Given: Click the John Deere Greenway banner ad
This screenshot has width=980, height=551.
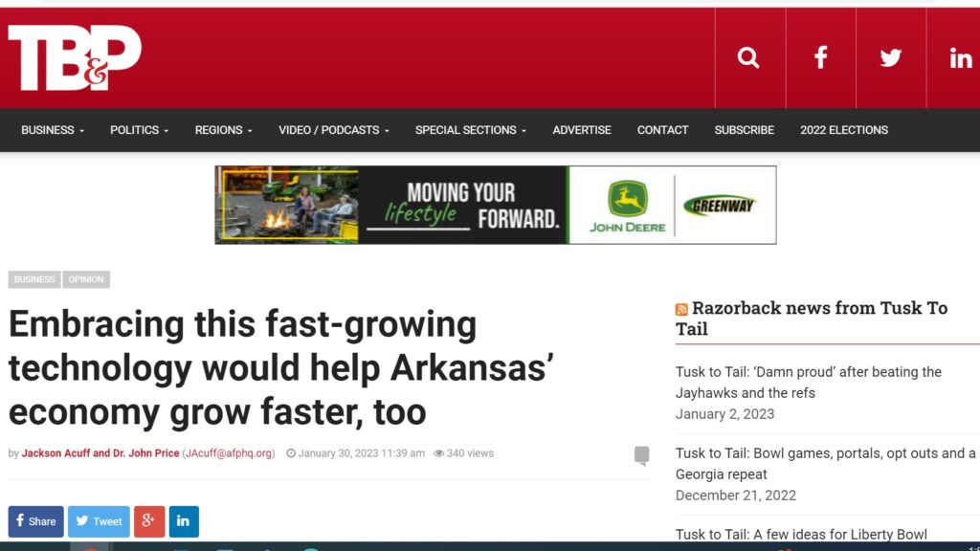Looking at the screenshot, I should click(496, 205).
